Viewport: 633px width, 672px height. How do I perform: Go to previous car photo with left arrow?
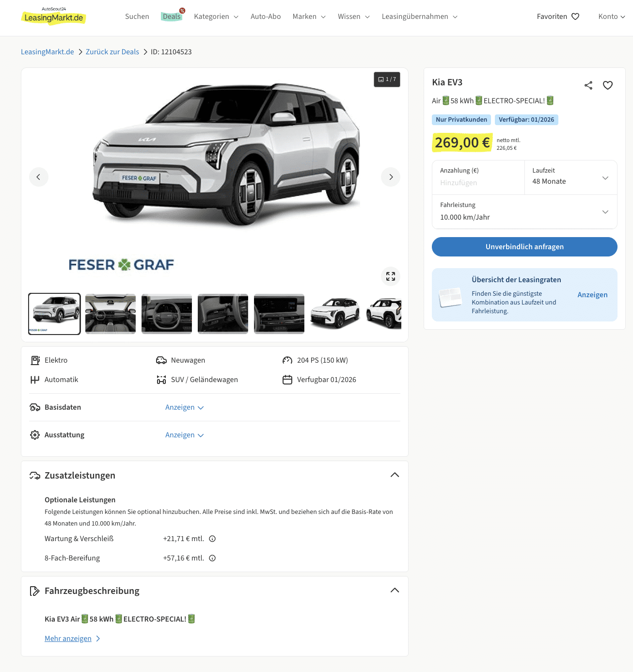pos(39,177)
